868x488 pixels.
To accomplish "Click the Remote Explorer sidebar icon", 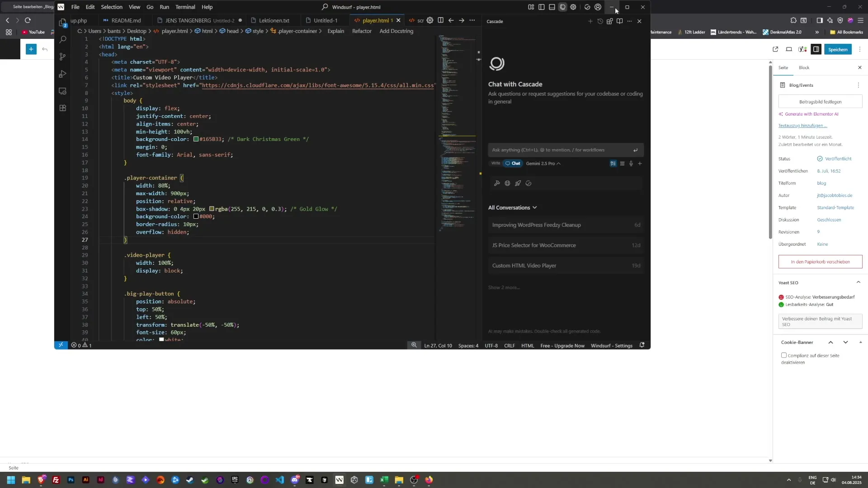I will (63, 91).
